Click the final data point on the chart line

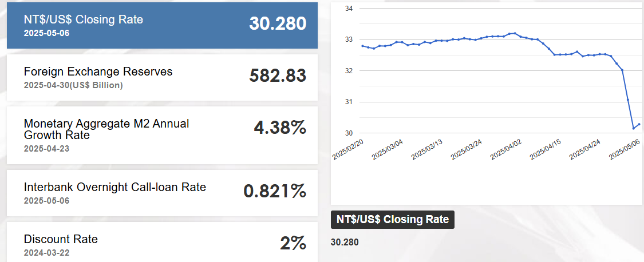(x=639, y=124)
